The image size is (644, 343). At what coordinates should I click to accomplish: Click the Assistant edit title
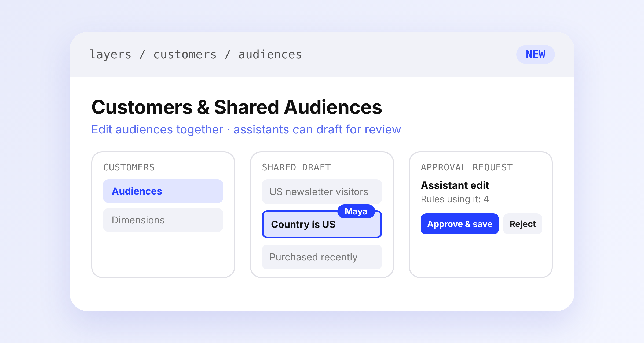point(455,185)
